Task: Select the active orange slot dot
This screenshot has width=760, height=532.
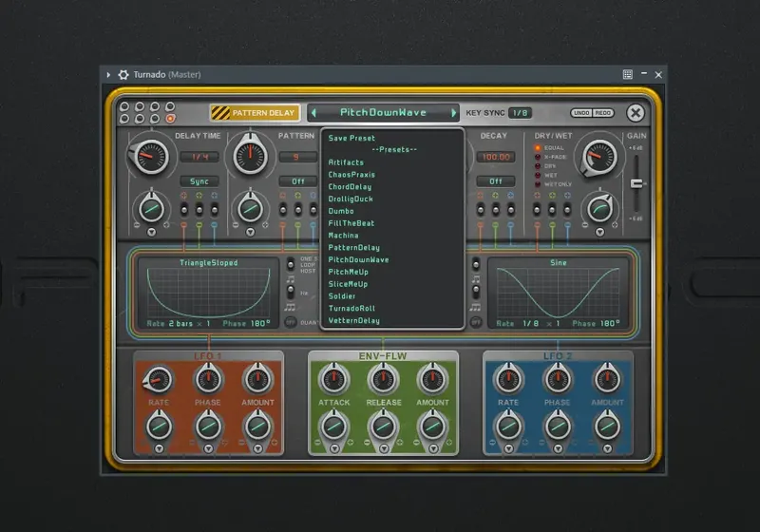Action: [170, 118]
